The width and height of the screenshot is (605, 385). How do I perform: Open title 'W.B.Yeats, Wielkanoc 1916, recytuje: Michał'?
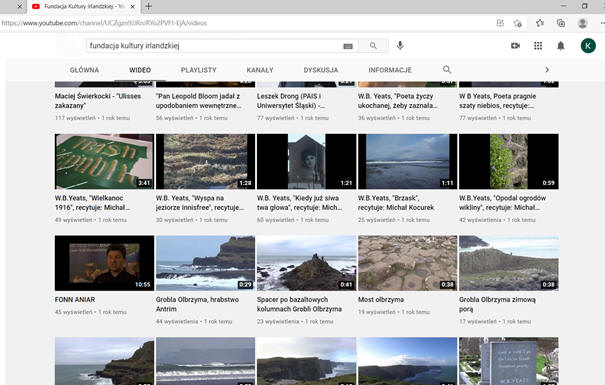pos(92,203)
